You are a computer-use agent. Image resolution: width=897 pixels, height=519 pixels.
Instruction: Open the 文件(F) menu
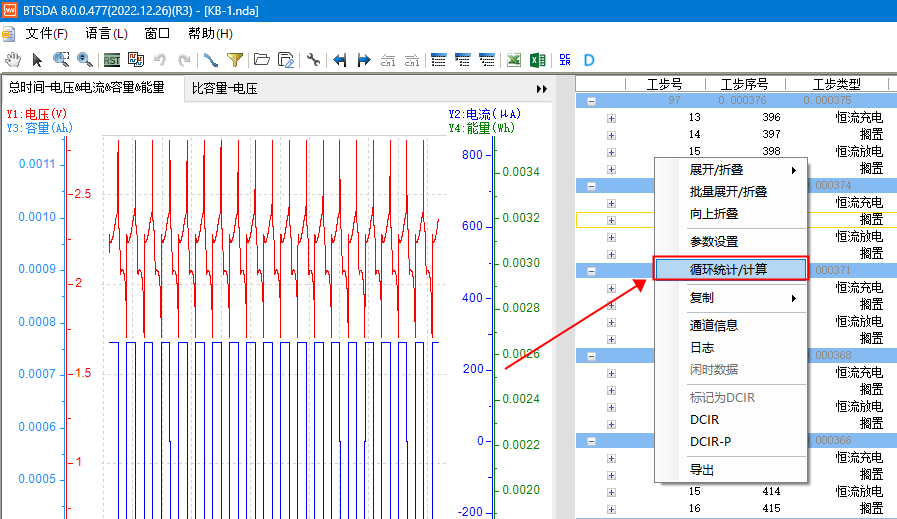point(46,34)
